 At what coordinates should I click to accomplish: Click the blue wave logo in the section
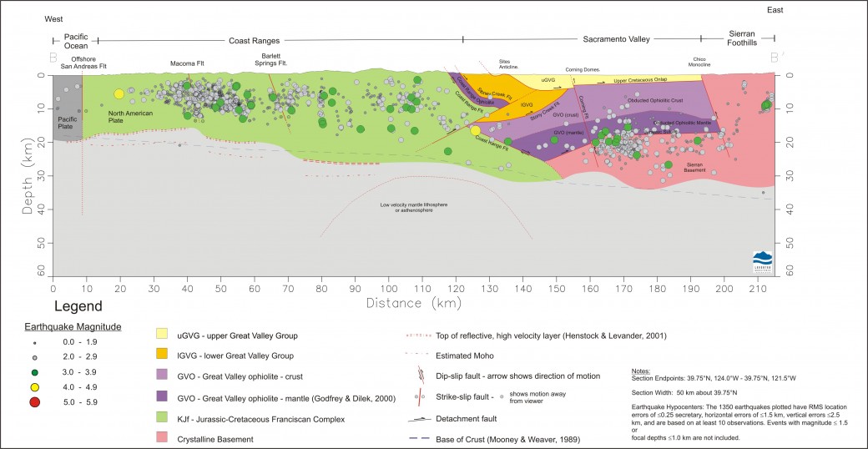(762, 262)
